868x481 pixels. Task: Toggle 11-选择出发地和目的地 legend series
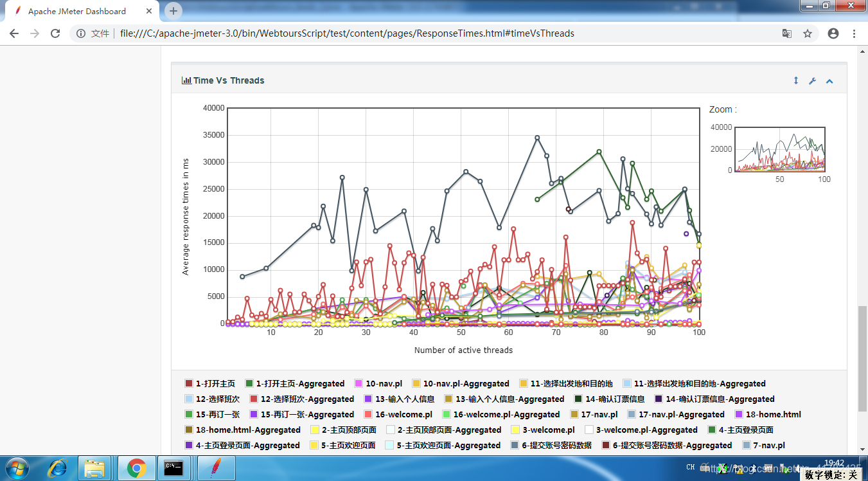(x=565, y=384)
